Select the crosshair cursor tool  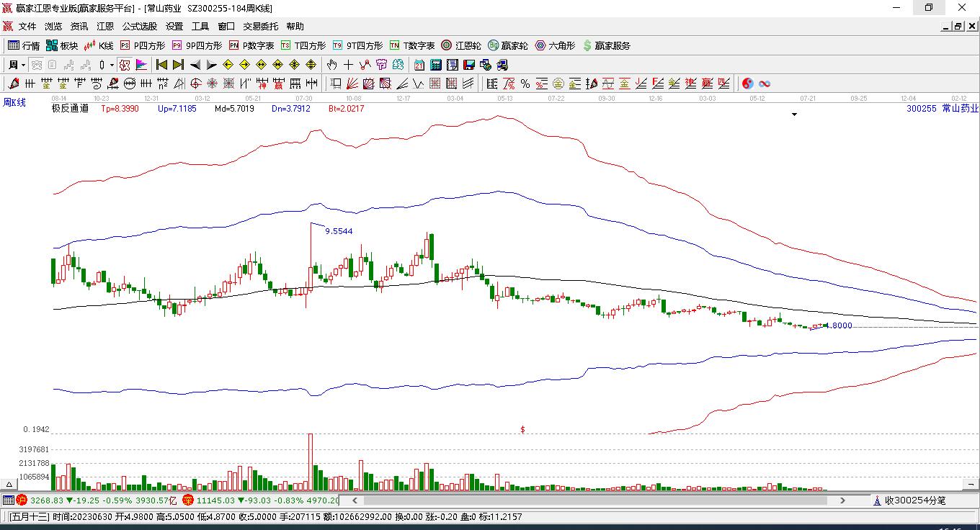pyautogui.click(x=349, y=65)
